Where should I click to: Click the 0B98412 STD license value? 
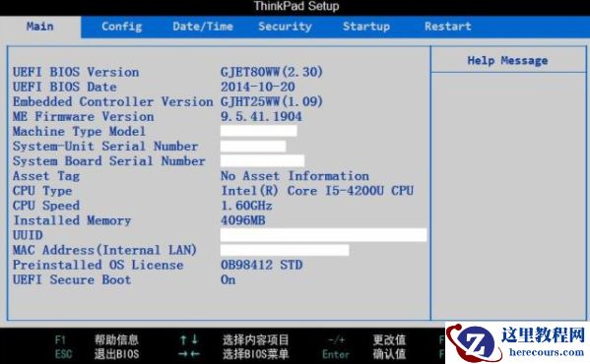tap(262, 265)
